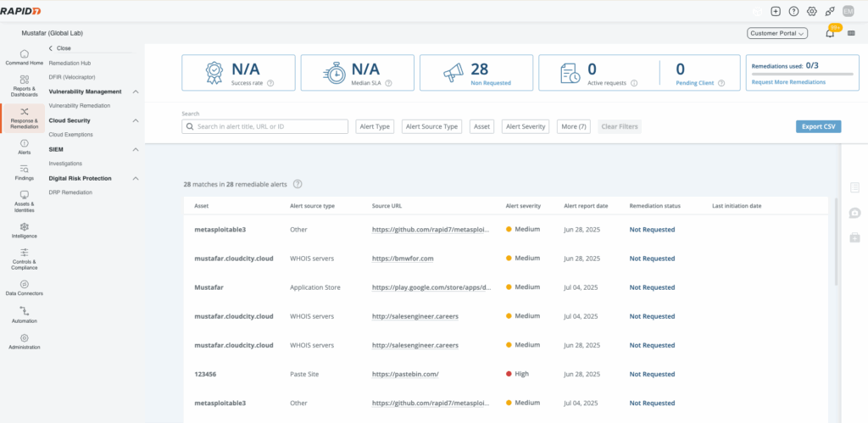Collapse the Cloud Security group
The width and height of the screenshot is (868, 423).
136,120
